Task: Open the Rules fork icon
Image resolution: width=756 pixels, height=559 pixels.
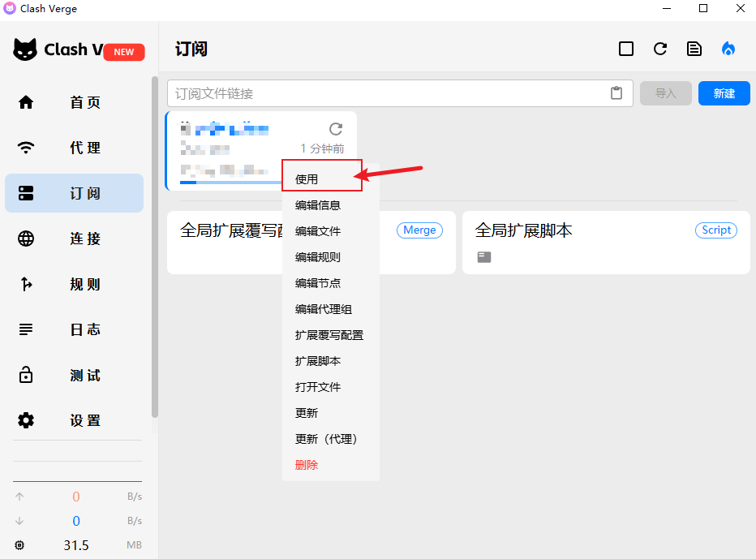Action: click(27, 284)
